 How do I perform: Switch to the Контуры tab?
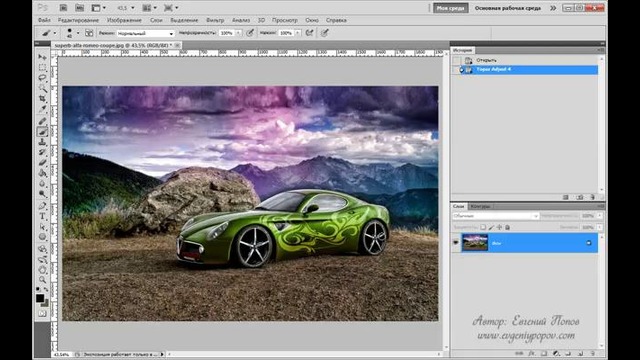[x=480, y=207]
